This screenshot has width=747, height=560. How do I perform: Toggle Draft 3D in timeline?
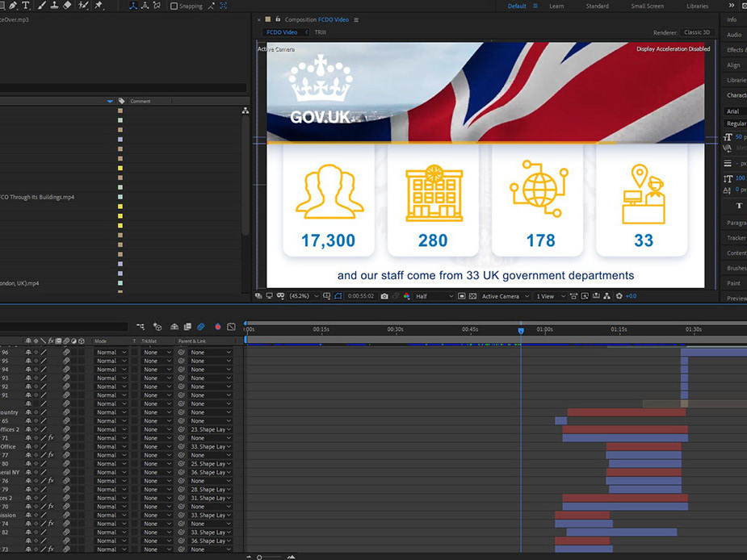(157, 327)
